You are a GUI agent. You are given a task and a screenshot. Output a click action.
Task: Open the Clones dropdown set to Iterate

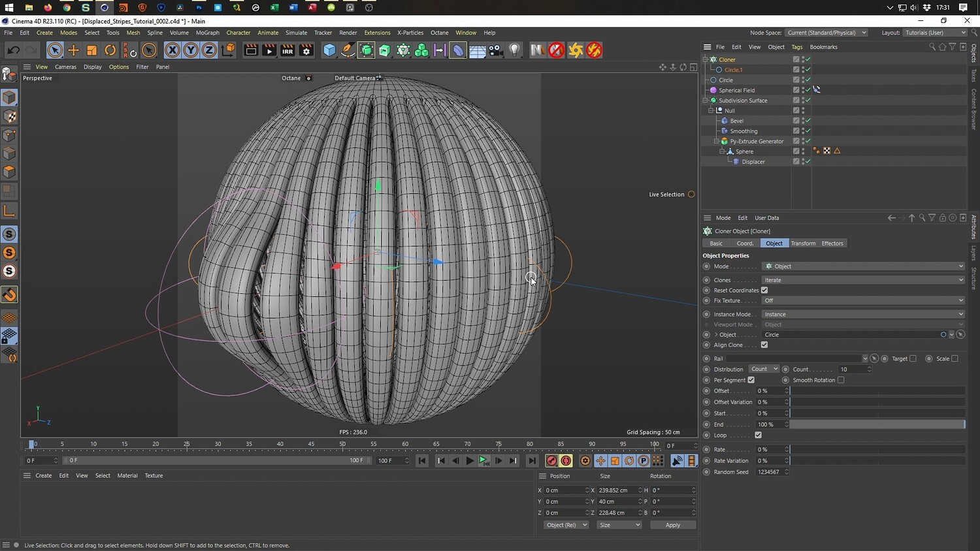pos(863,280)
